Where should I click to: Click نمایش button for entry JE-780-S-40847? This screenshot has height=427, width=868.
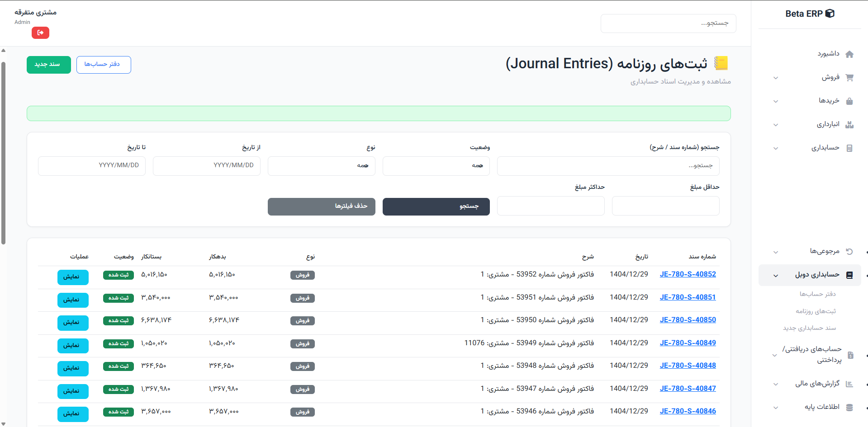coord(73,391)
